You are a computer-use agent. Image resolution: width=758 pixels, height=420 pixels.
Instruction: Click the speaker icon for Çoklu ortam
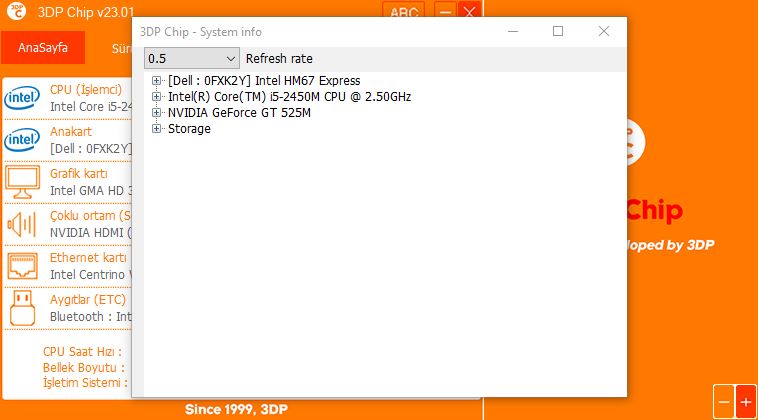pos(22,224)
